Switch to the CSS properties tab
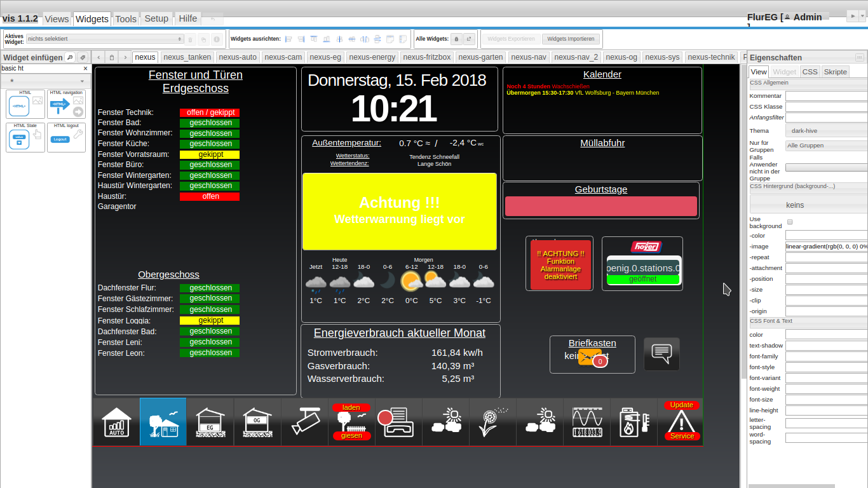The height and width of the screenshot is (488, 868). [x=810, y=72]
